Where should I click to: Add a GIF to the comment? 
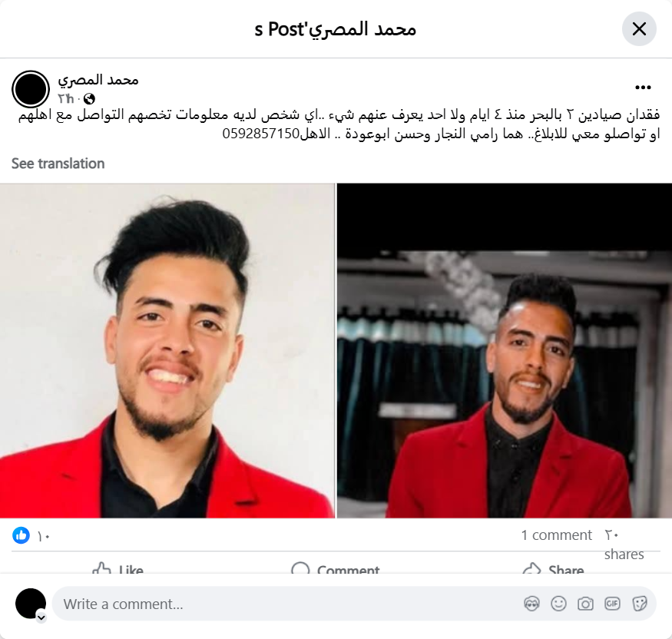pyautogui.click(x=612, y=604)
